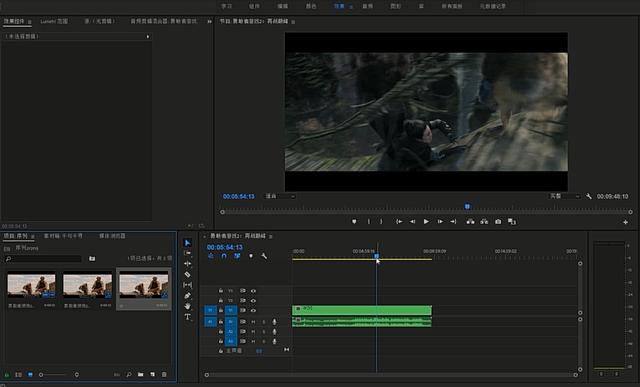
Task: Switch to the Effect Controls tab
Action: (14, 21)
